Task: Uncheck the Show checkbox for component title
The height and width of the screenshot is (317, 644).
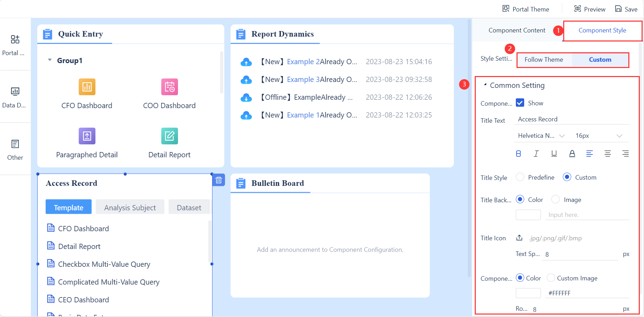Action: pos(520,103)
